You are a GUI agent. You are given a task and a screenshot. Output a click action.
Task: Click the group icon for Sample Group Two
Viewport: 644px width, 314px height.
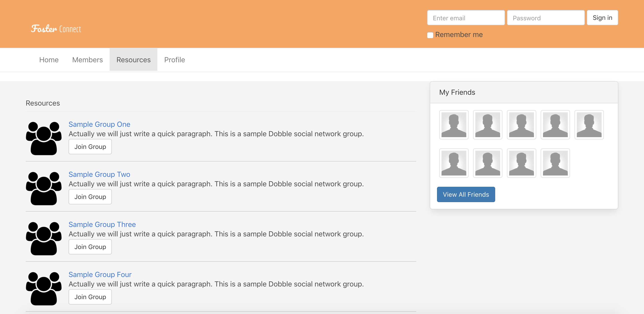[x=44, y=188]
